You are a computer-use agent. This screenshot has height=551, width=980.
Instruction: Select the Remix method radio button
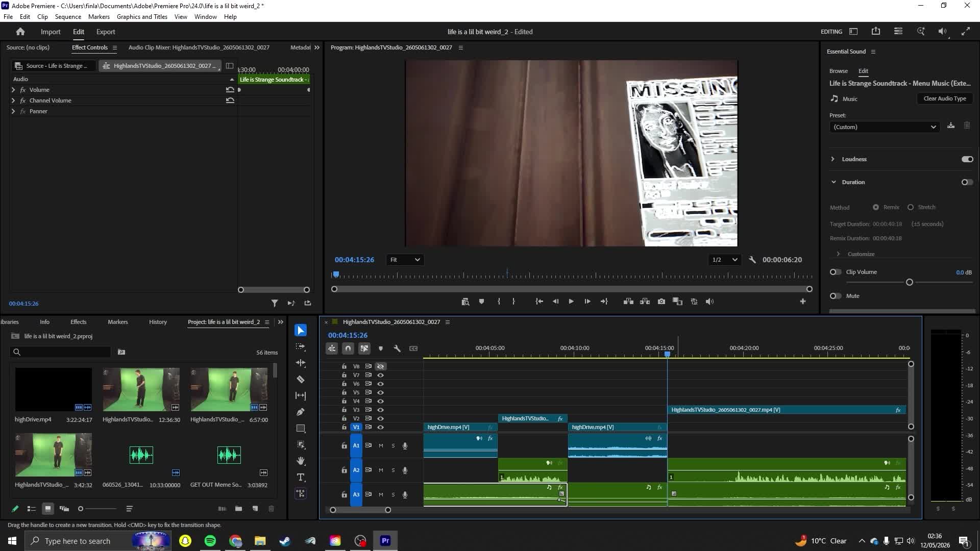(x=876, y=207)
